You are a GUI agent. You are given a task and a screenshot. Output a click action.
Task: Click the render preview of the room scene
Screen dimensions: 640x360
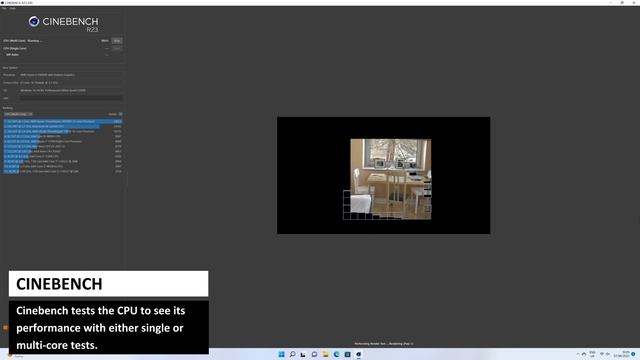tap(384, 175)
